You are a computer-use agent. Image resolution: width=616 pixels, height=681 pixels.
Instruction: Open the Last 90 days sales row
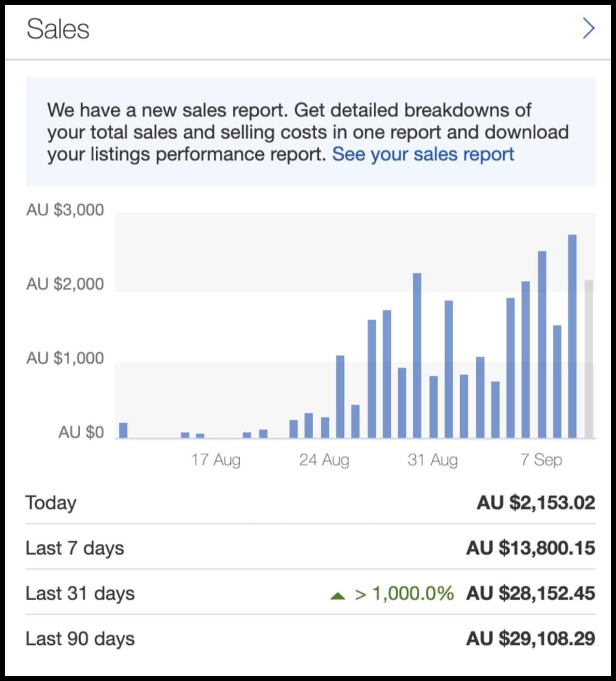click(x=310, y=638)
